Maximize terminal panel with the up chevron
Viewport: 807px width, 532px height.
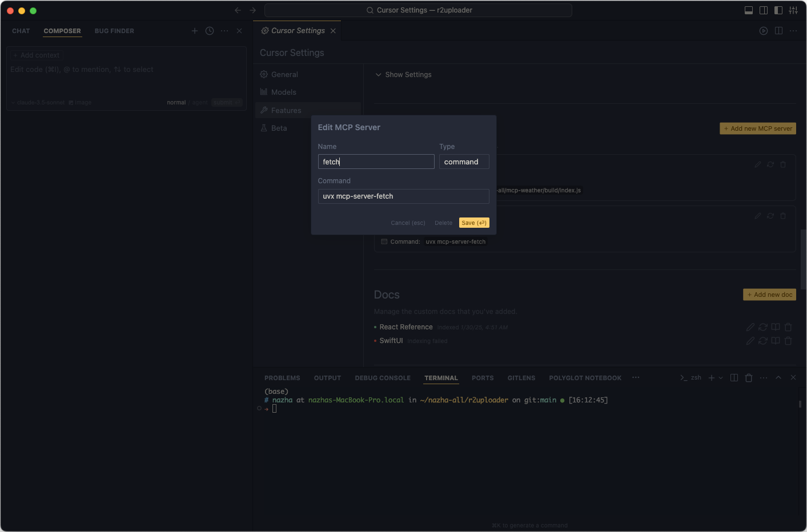[x=778, y=378]
